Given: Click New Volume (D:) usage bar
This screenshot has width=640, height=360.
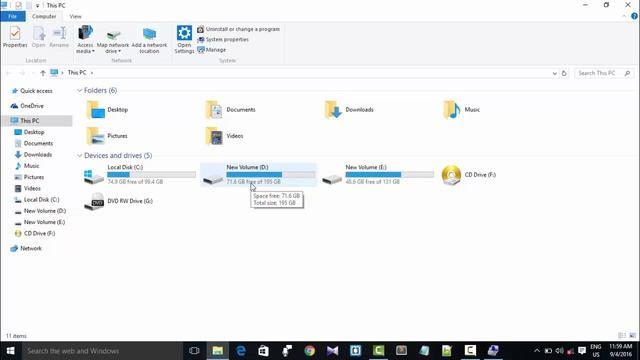Looking at the screenshot, I should 271,175.
